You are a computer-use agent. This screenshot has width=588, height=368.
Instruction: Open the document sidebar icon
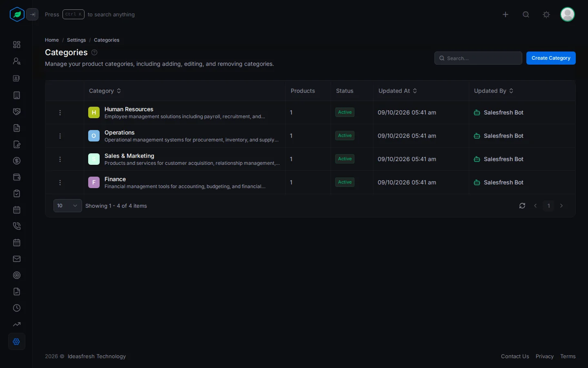pos(17,128)
